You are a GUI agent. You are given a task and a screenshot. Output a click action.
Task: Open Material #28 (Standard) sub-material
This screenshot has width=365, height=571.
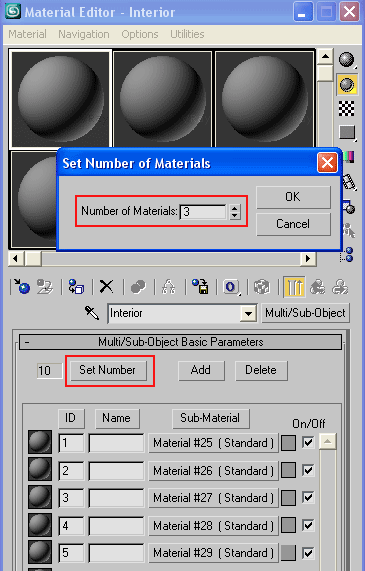click(213, 525)
